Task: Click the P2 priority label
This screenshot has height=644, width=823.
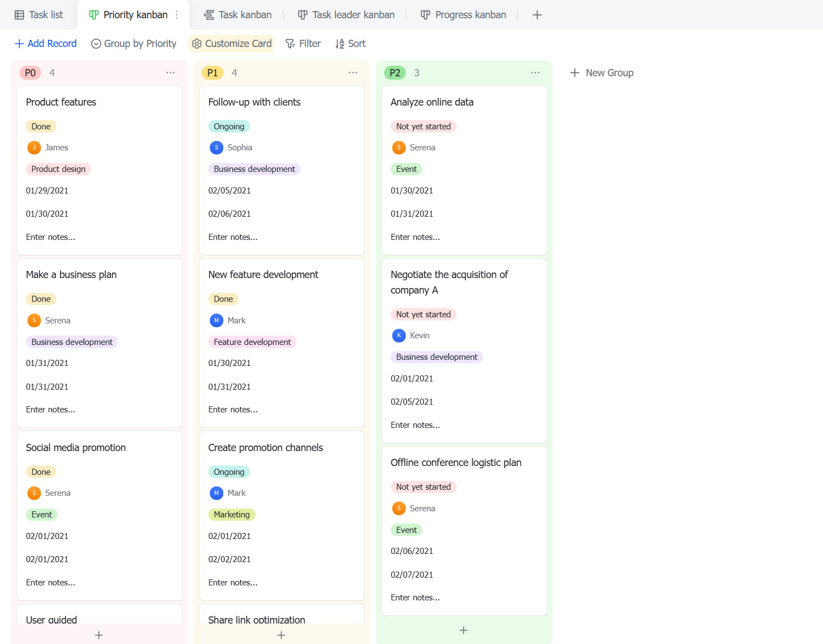Action: (395, 73)
